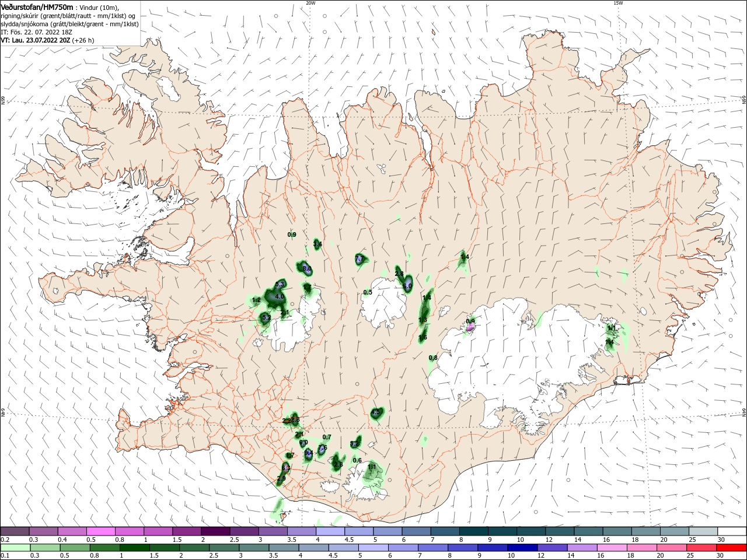Click the darkest purple 2 swatch in the snow legend
The width and height of the screenshot is (747, 560).
point(215,531)
